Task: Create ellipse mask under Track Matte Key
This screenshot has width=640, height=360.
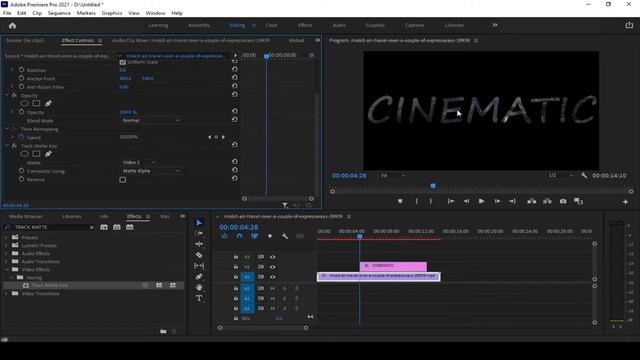Action: [x=24, y=154]
